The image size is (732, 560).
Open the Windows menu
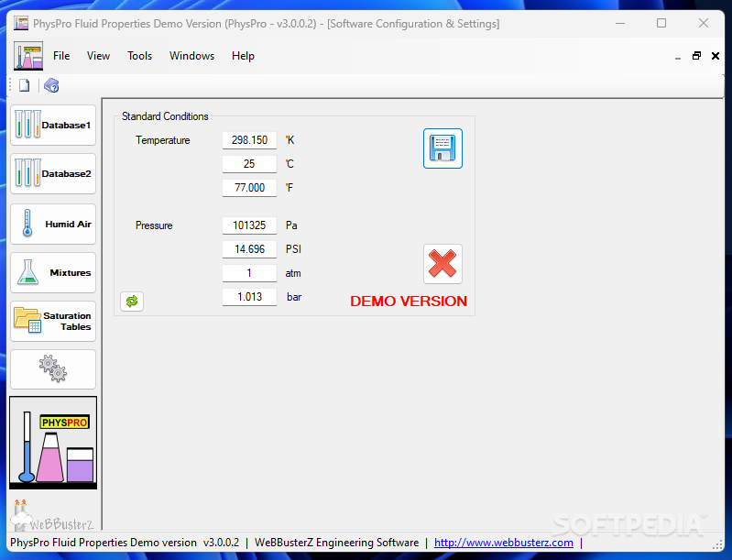(191, 56)
